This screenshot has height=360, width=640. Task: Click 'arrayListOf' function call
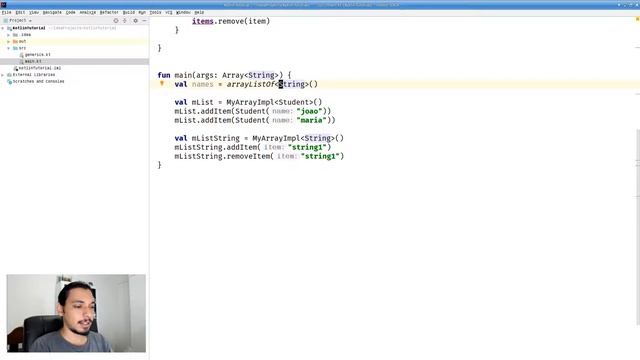251,84
